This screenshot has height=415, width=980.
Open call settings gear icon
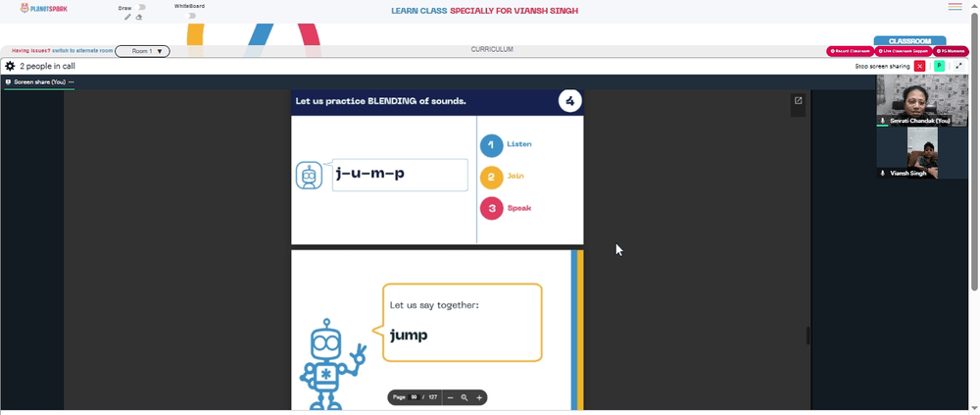tap(10, 66)
